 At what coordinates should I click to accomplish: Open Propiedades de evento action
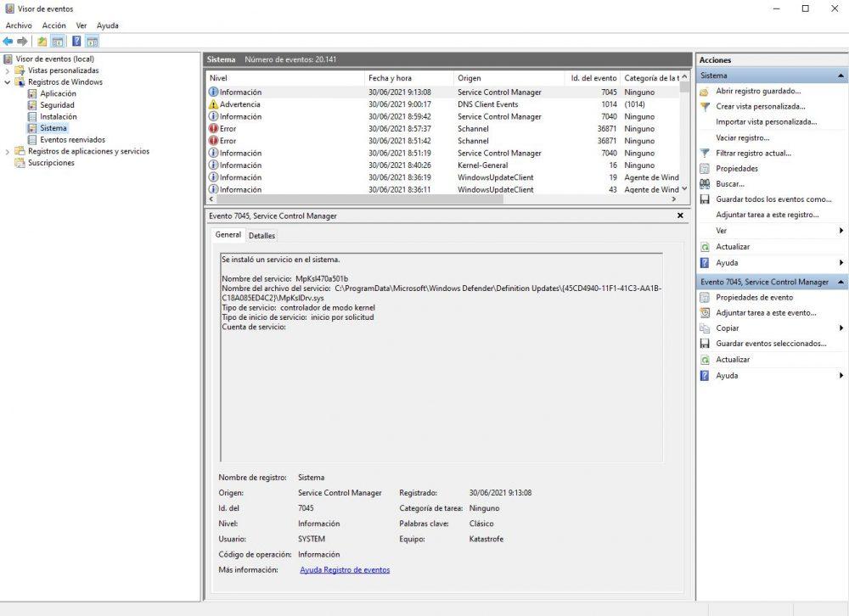coord(754,298)
